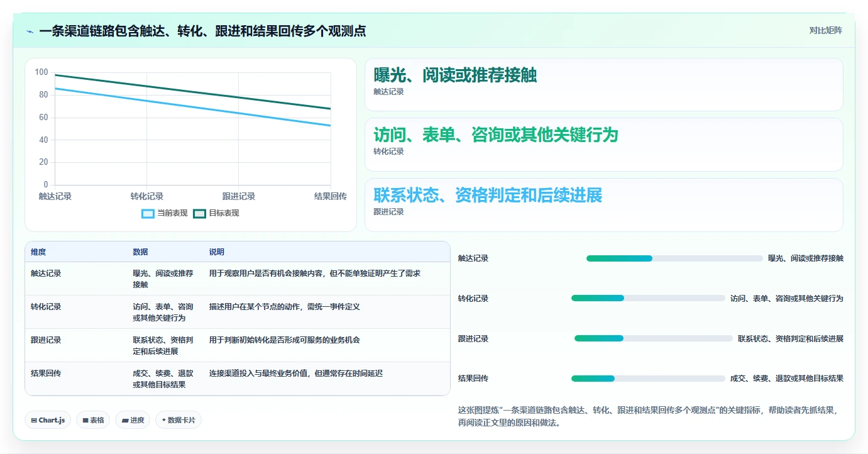Click the 表格 tag chip
Screen dimensions: 868x454
tap(93, 420)
